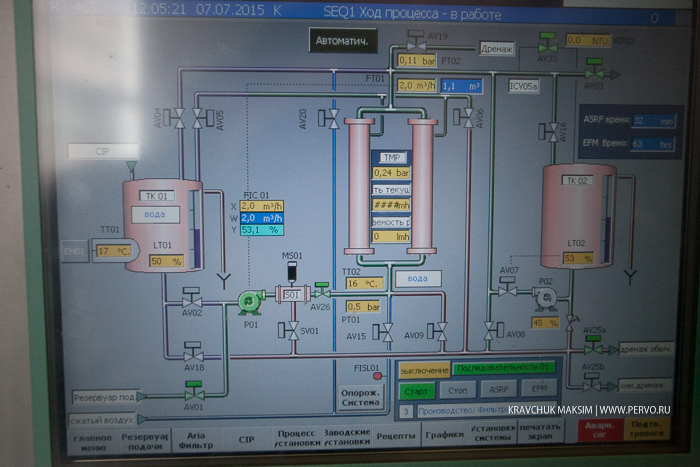
Task: Click the Опорож. Система button
Action: click(360, 398)
